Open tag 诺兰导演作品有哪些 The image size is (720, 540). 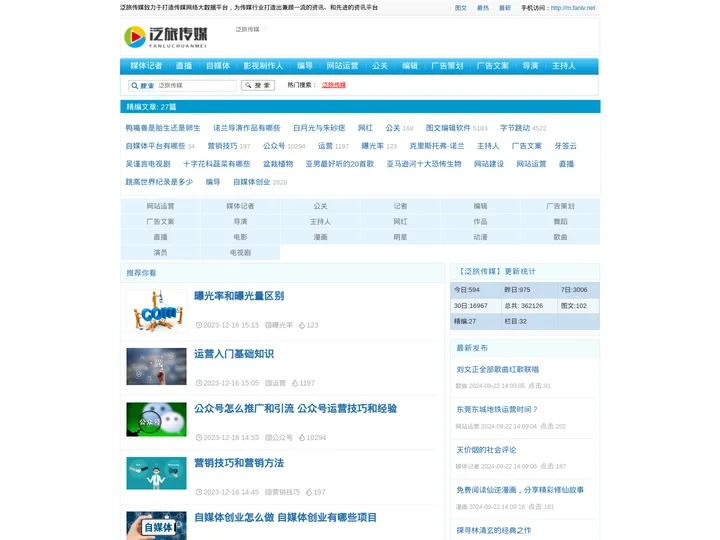pos(247,128)
